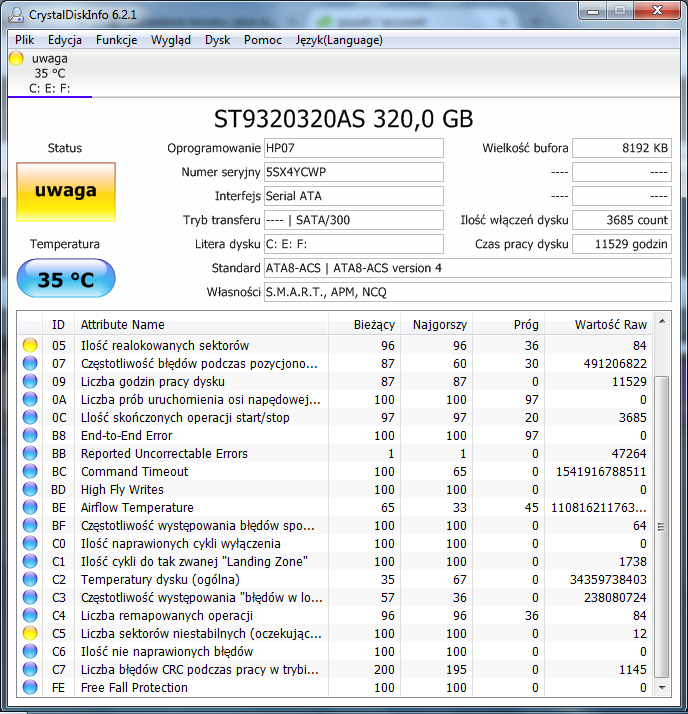Click blue status icon of attribute C0

30,543
